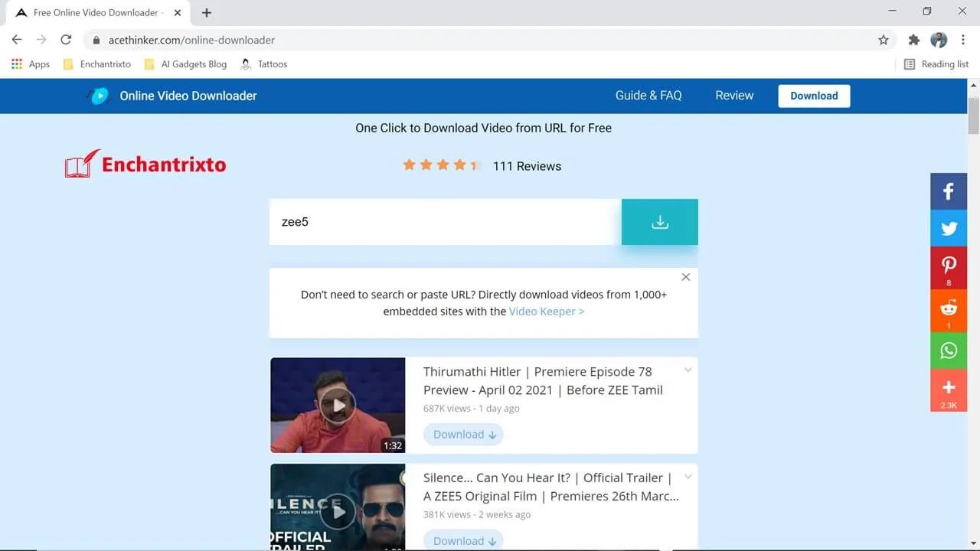The image size is (980, 551).
Task: Open a new browser tab
Action: pos(207,12)
